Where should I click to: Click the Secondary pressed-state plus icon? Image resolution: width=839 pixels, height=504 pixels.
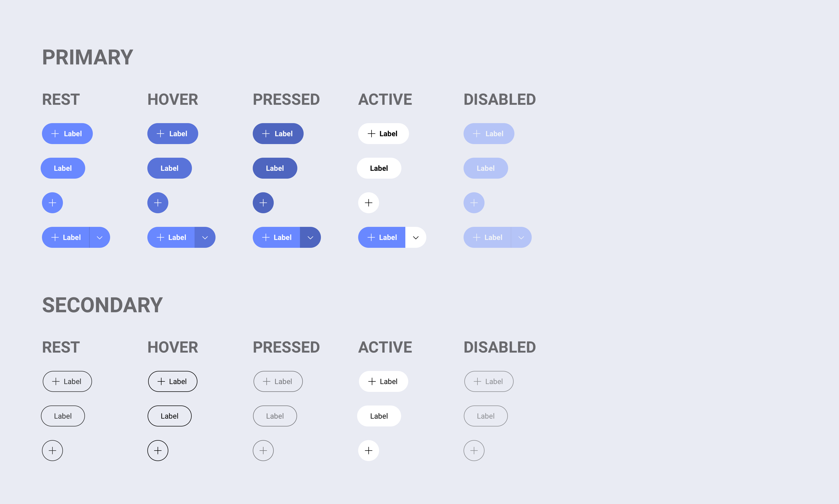click(x=263, y=450)
